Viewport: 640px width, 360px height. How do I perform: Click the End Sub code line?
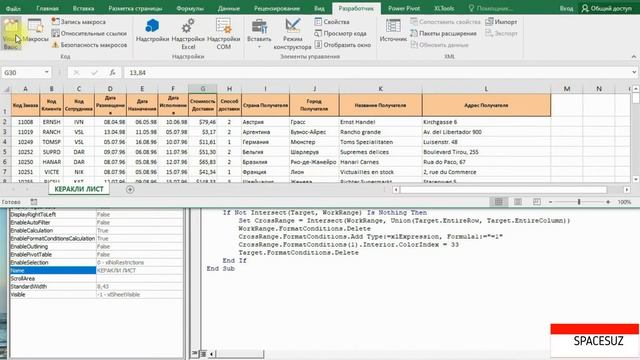coord(220,269)
